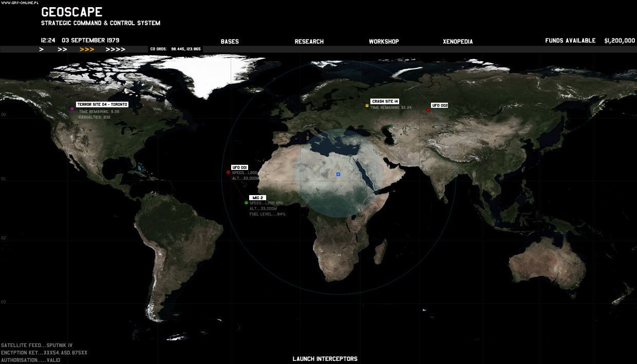Open the Bases menu
Image resolution: width=637 pixels, height=364 pixels.
(230, 42)
